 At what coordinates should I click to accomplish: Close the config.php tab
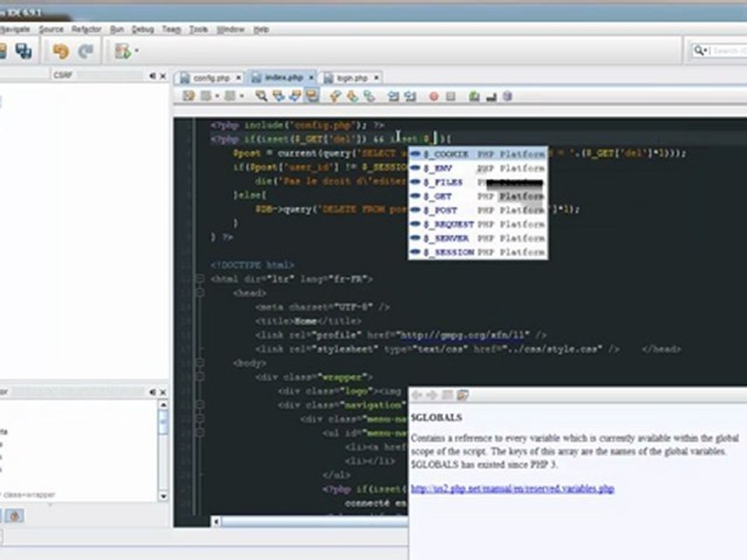pyautogui.click(x=238, y=78)
